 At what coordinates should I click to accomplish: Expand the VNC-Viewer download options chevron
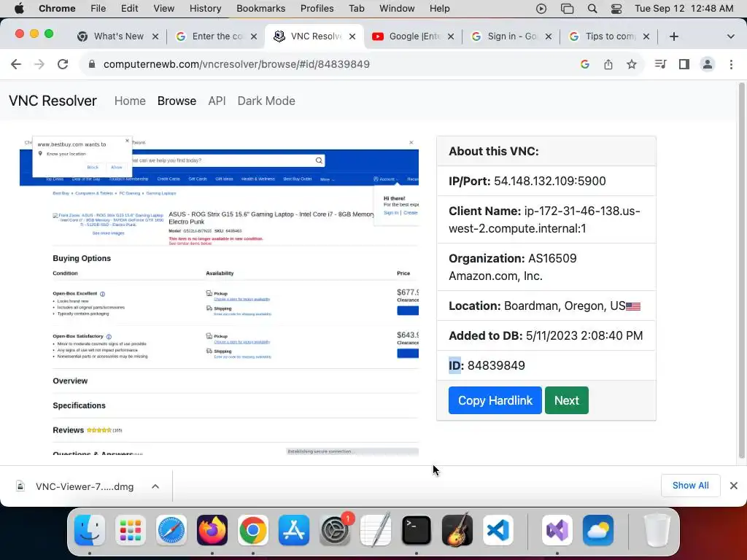pos(155,486)
